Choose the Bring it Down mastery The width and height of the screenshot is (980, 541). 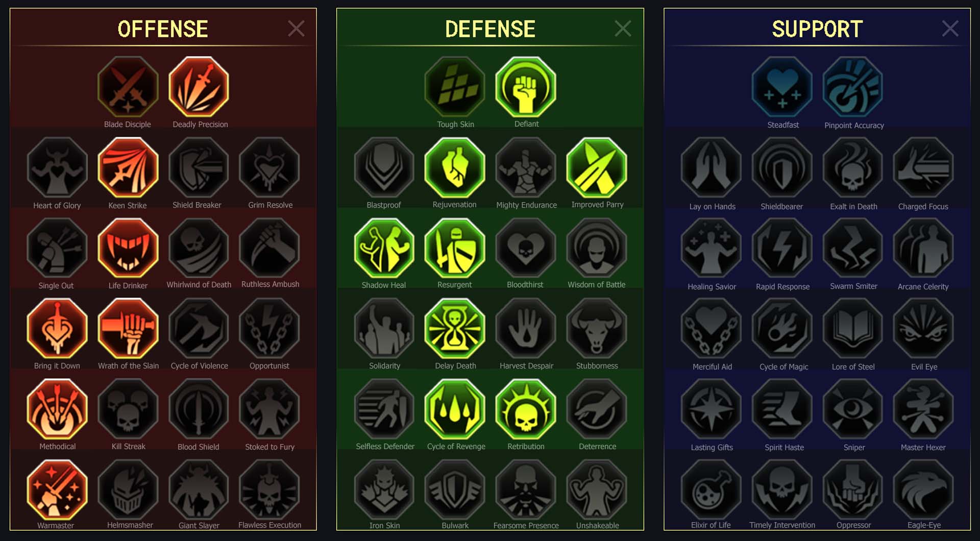[x=57, y=329]
